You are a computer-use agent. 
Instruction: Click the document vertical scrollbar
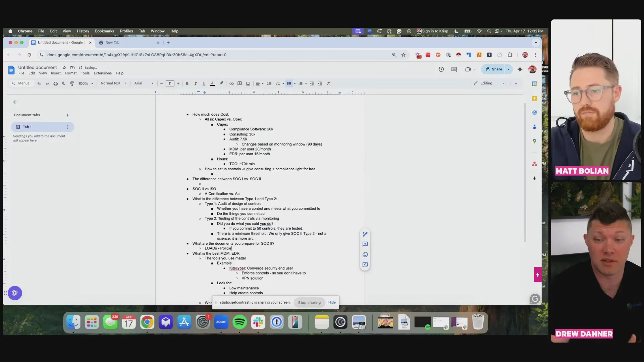(x=525, y=173)
